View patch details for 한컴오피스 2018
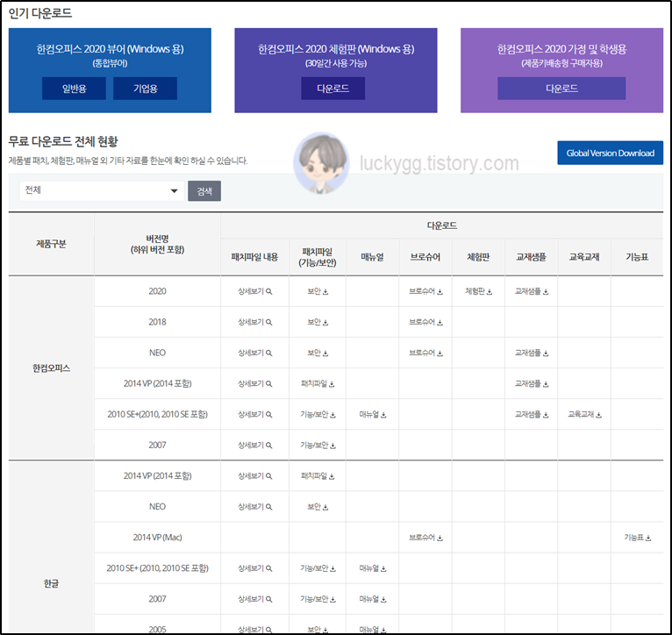 tap(255, 322)
